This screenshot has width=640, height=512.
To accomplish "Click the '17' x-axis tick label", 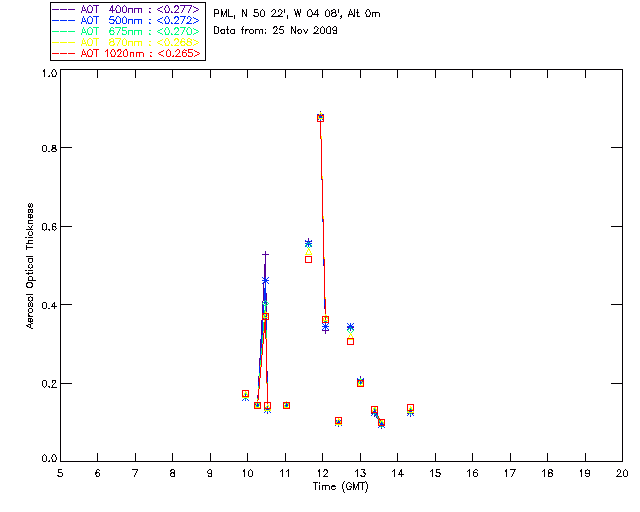I will click(x=510, y=473).
